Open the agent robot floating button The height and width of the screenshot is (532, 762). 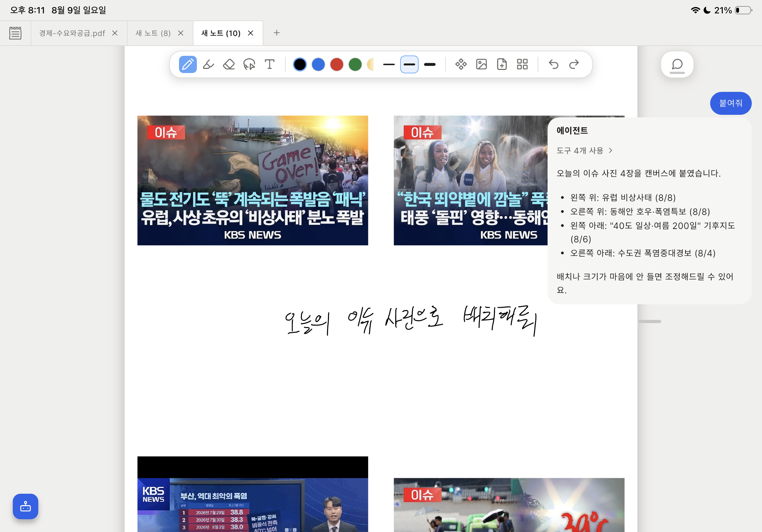click(26, 506)
